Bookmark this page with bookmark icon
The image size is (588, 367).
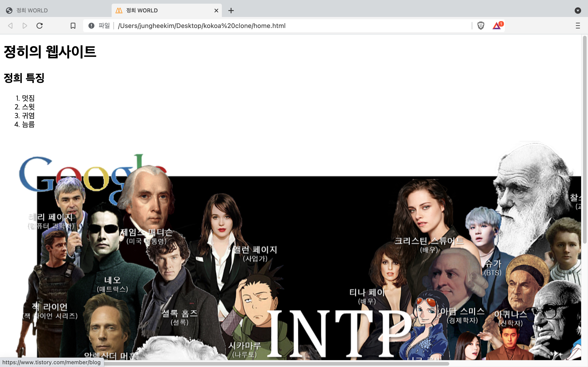(73, 25)
